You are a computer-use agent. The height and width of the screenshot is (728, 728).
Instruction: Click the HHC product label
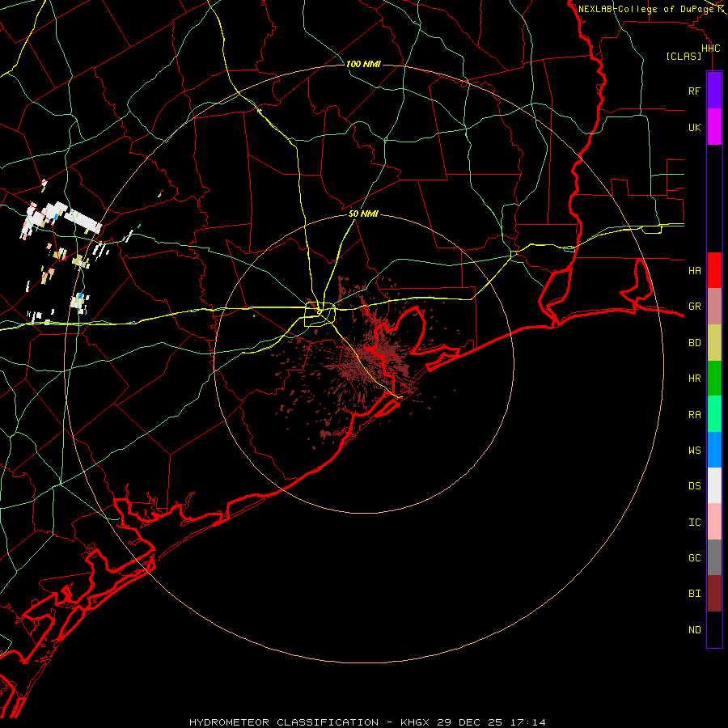click(710, 49)
